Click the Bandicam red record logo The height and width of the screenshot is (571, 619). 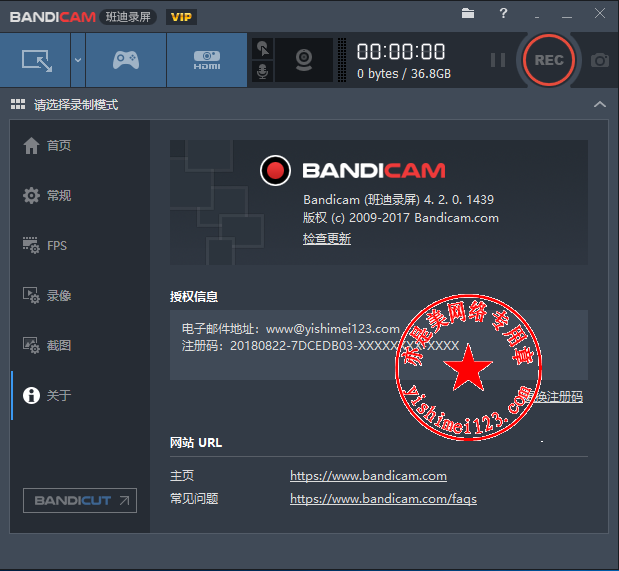(x=275, y=171)
